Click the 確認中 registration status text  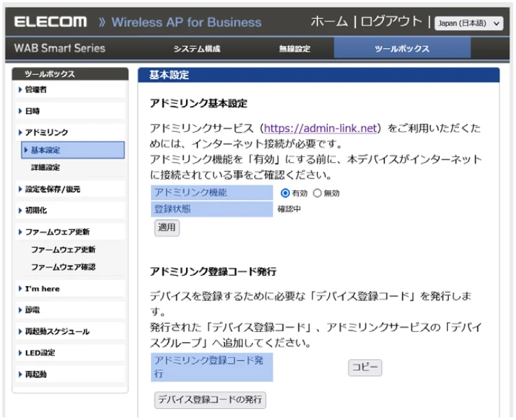point(289,209)
